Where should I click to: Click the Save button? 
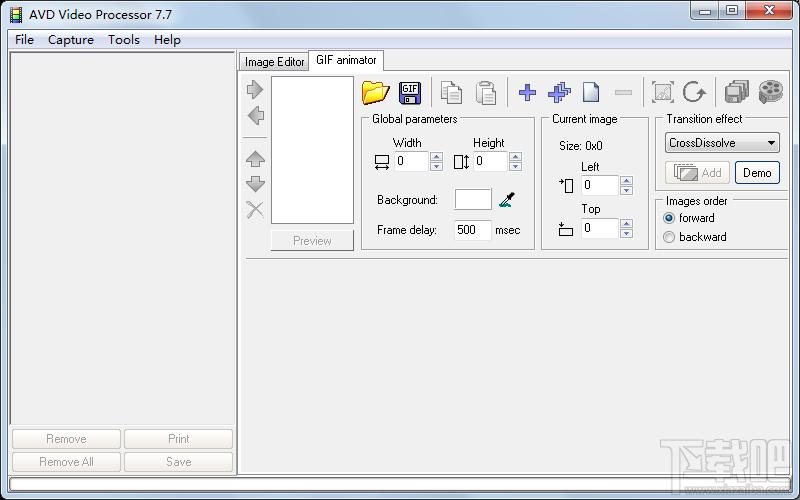pos(179,462)
